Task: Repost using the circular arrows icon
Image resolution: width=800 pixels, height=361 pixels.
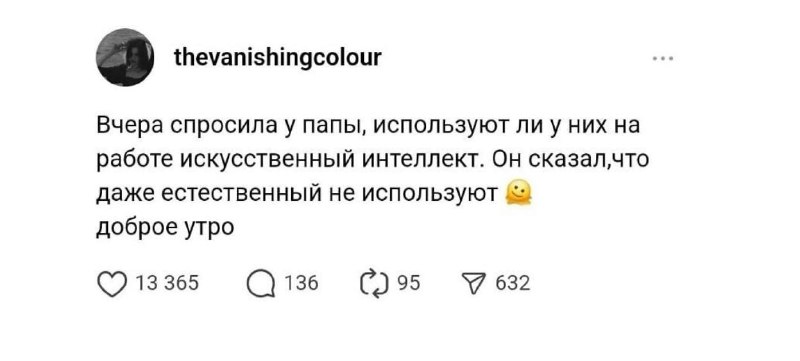Action: (x=375, y=284)
